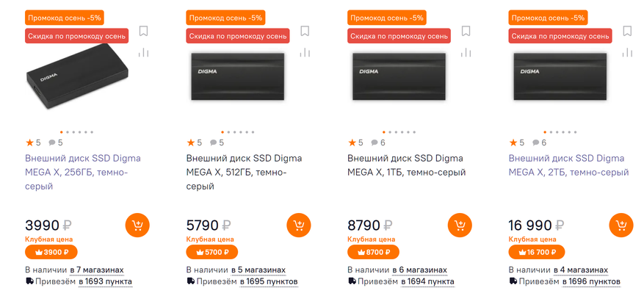Show the 7 stores with stock

[98, 270]
